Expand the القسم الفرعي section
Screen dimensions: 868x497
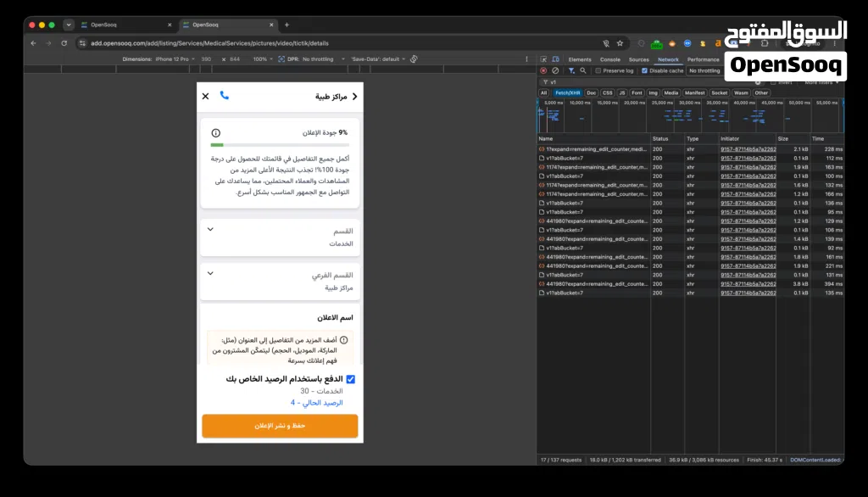click(x=280, y=282)
